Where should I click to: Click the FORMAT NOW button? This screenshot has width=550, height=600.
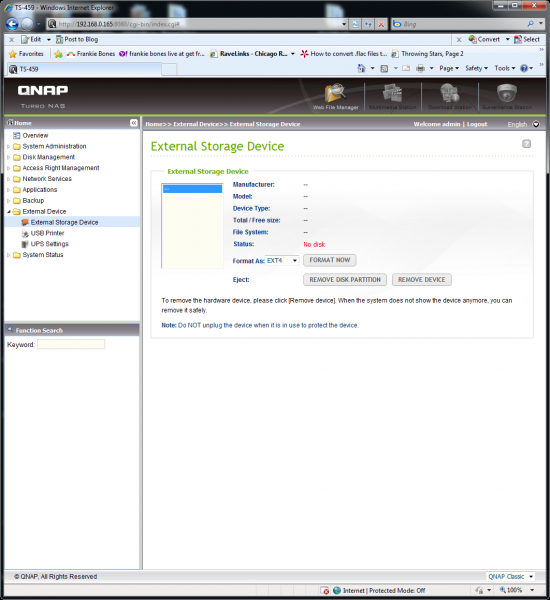[330, 260]
